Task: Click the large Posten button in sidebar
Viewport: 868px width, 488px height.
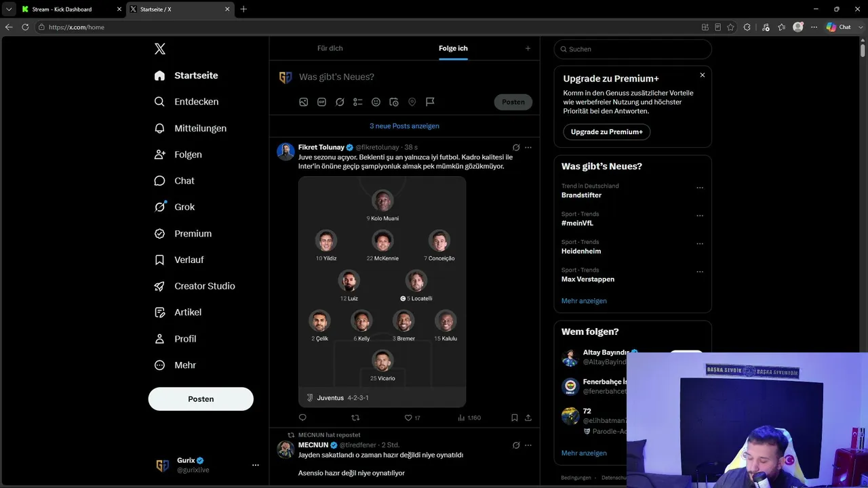Action: 201,399
